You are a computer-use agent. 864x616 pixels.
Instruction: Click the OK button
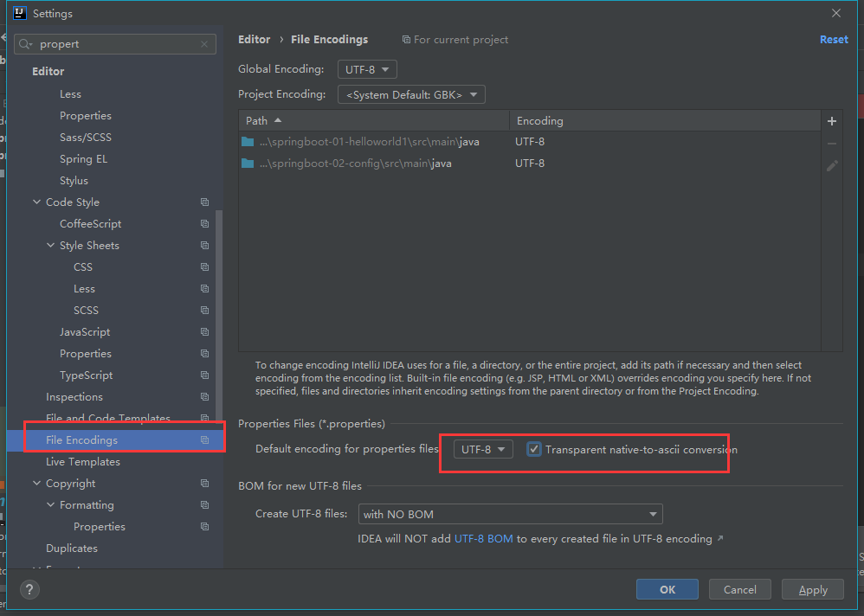coord(667,589)
